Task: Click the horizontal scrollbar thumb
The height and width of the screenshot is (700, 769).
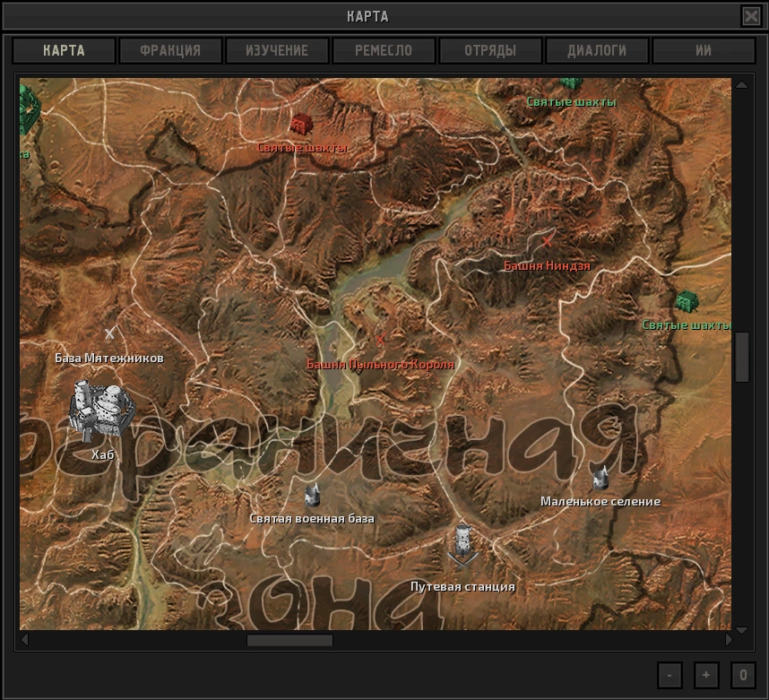Action: pyautogui.click(x=289, y=641)
